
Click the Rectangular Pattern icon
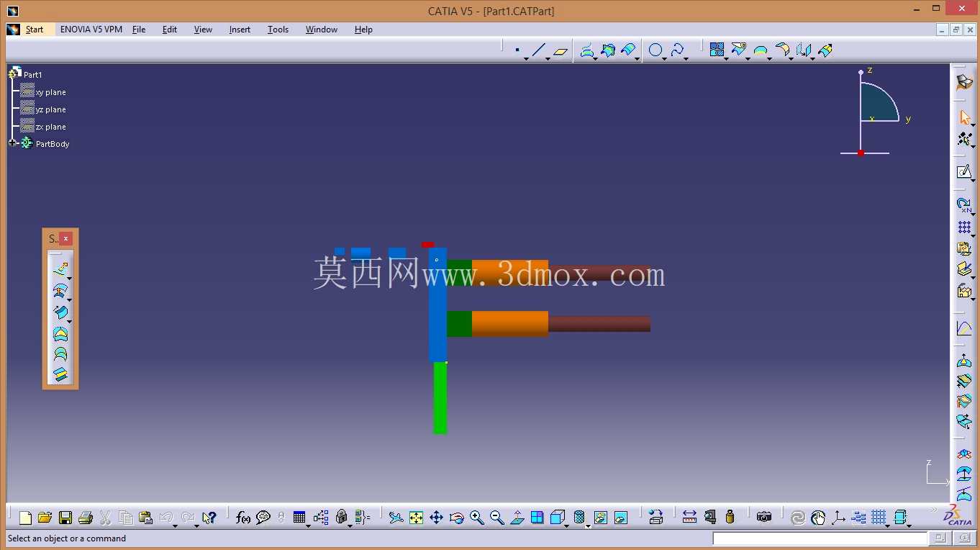click(x=964, y=228)
